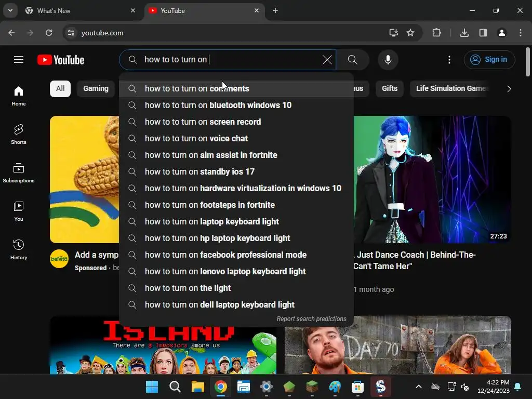Open Windows Start menu
532x399 pixels.
pos(152,387)
